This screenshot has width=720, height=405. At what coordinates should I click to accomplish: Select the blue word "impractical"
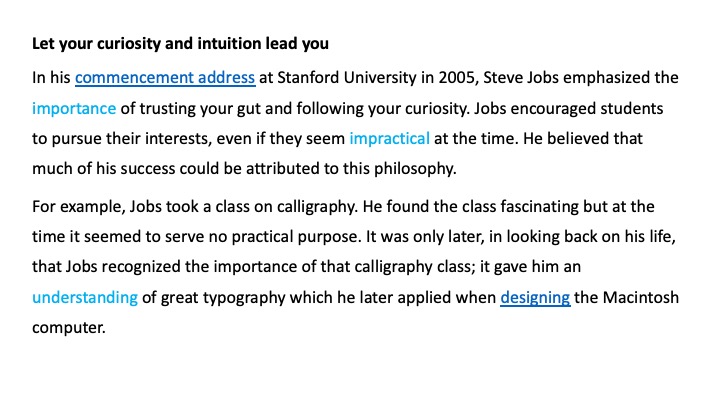389,137
